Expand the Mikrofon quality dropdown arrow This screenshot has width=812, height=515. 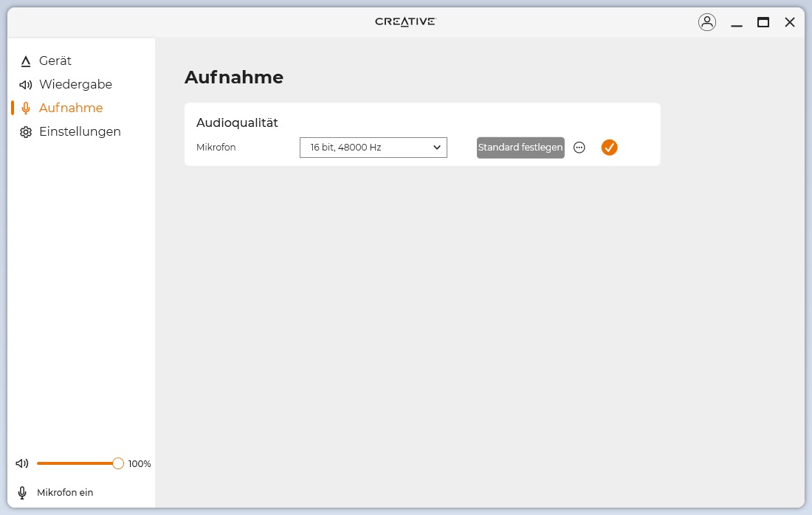[x=436, y=148]
